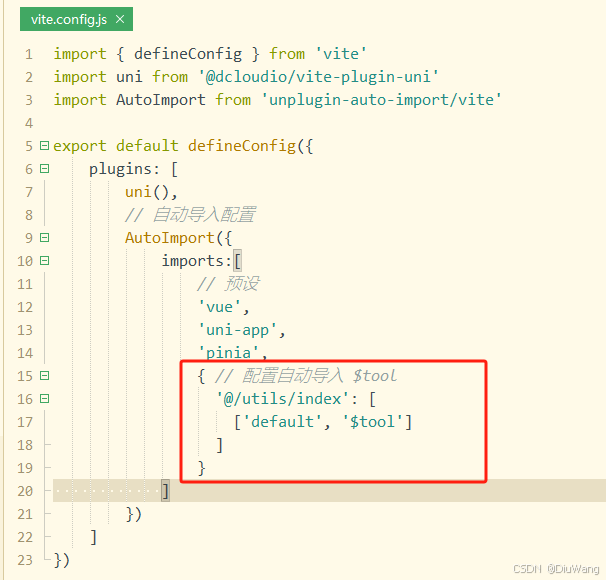Click the highlighted opening bracket after imports:
This screenshot has height=580, width=606.
[x=238, y=261]
